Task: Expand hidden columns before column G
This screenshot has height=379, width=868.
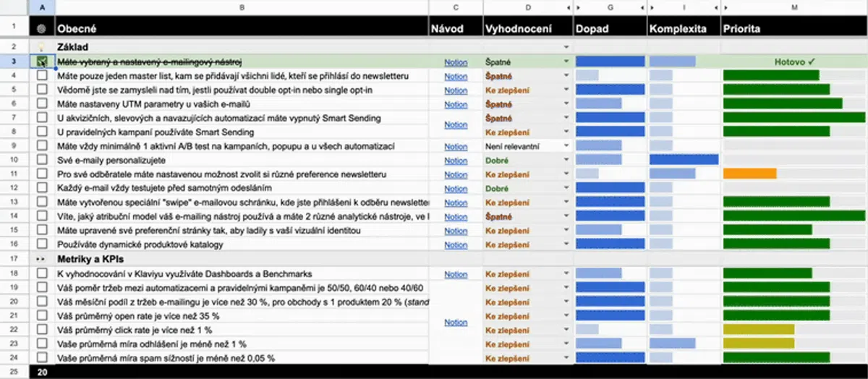Action: [x=579, y=7]
